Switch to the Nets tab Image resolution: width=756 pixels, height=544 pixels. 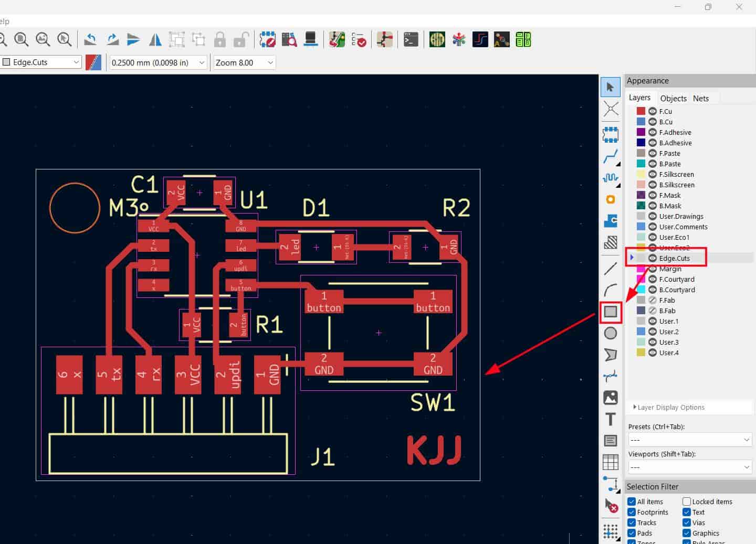pyautogui.click(x=700, y=98)
